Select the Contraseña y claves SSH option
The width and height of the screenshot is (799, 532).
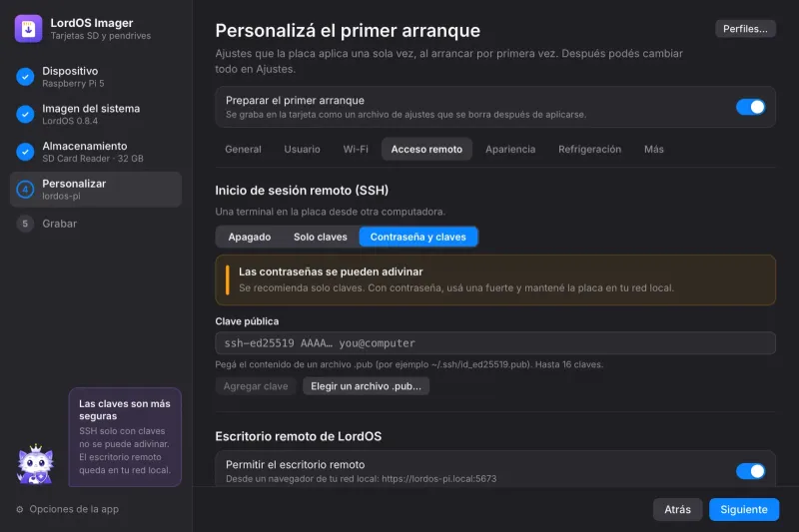(417, 237)
